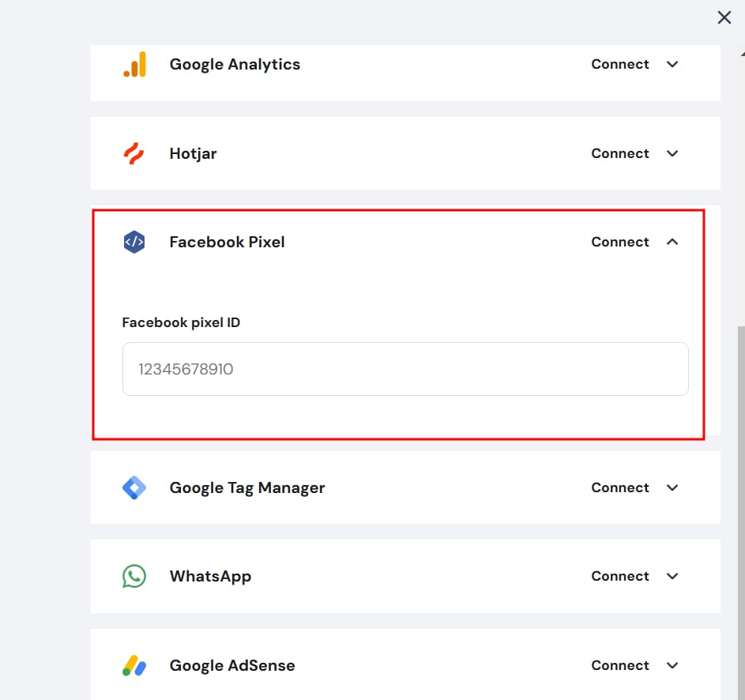Click the Google AdSense logo icon

(134, 665)
